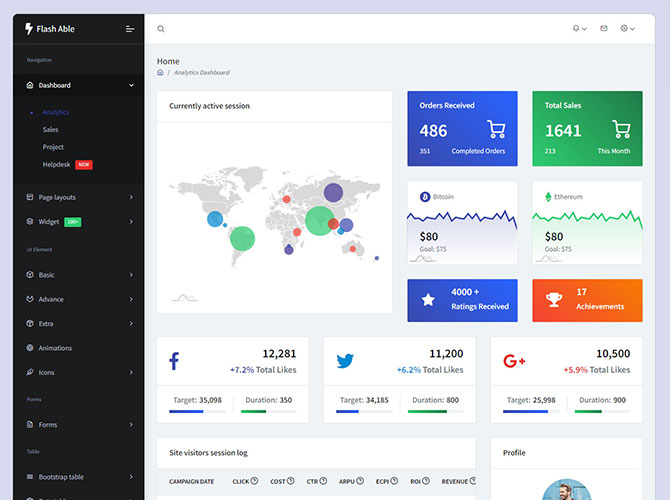Click the Basic box icon

click(x=29, y=275)
